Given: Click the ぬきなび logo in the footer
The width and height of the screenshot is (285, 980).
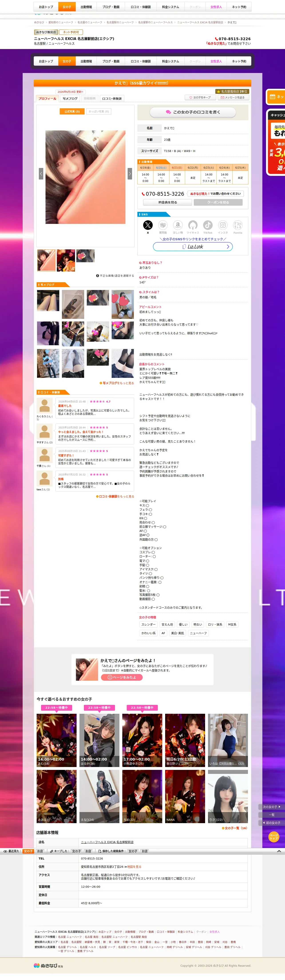Looking at the screenshot, I should point(48,966).
